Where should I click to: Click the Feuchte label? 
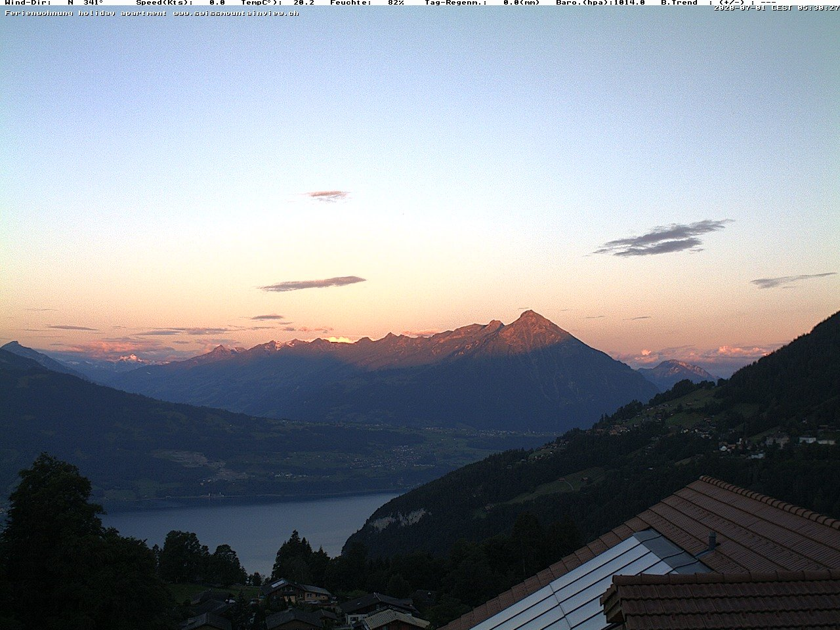click(x=351, y=3)
